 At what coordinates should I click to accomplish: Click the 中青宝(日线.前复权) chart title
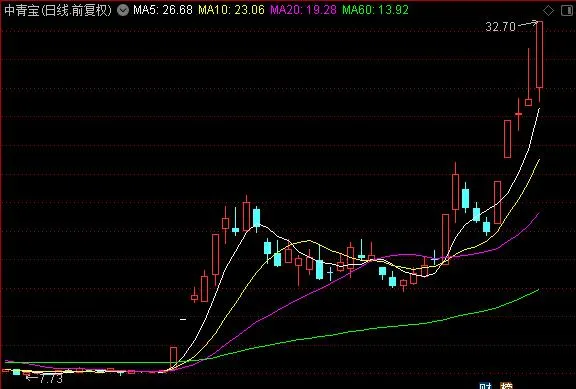(x=58, y=10)
